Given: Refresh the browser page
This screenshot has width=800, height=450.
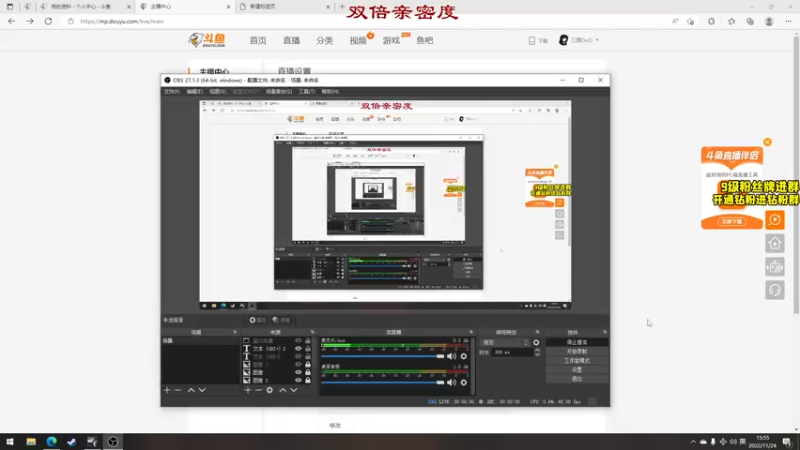Looking at the screenshot, I should 48,21.
